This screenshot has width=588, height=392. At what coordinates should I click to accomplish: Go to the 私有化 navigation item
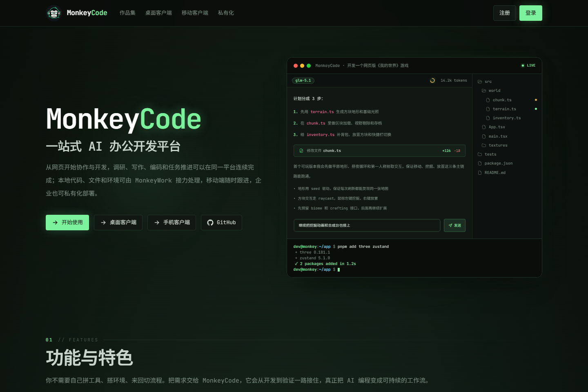click(226, 13)
